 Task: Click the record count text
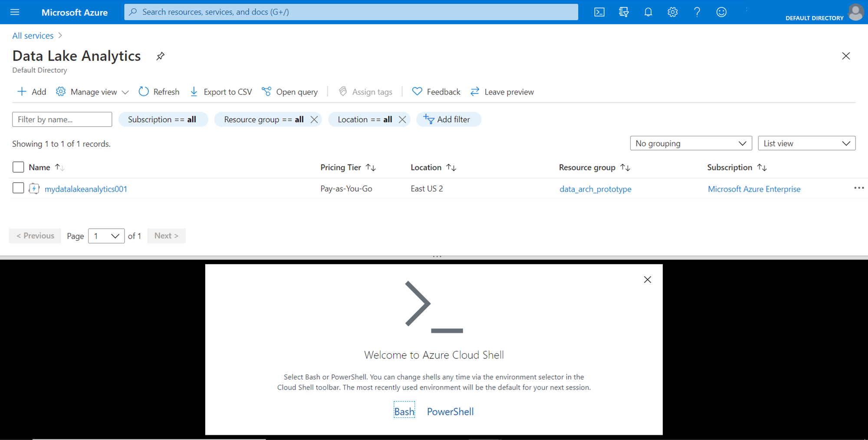coord(61,144)
